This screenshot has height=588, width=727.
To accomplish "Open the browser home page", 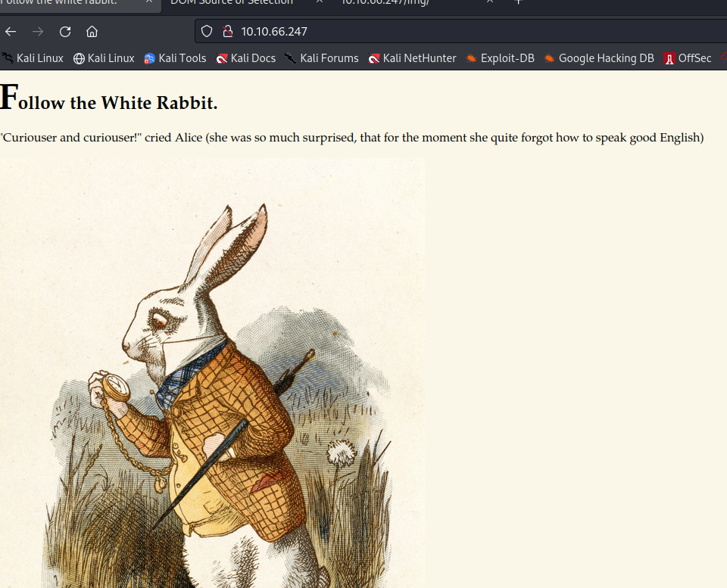I will coord(92,32).
